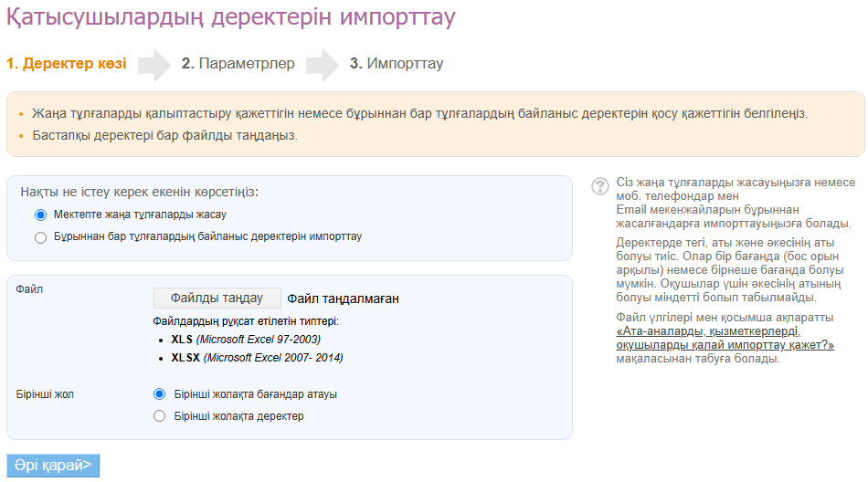Open the Ата-аналарды, қызметкерлерді, оқушыларды import help link
The width and height of the screenshot is (868, 482).
click(x=725, y=339)
